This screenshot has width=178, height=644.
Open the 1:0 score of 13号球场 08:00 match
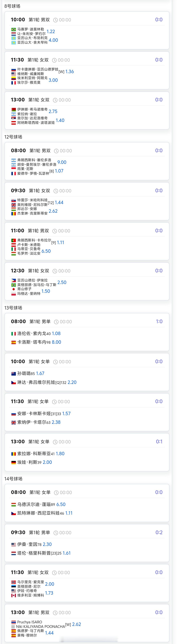[159, 322]
